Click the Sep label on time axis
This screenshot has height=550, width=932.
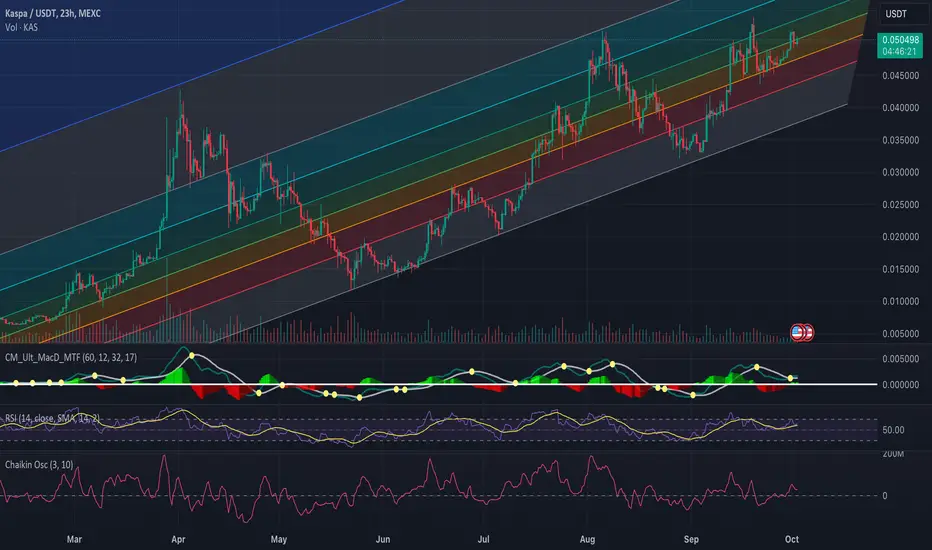click(x=691, y=539)
